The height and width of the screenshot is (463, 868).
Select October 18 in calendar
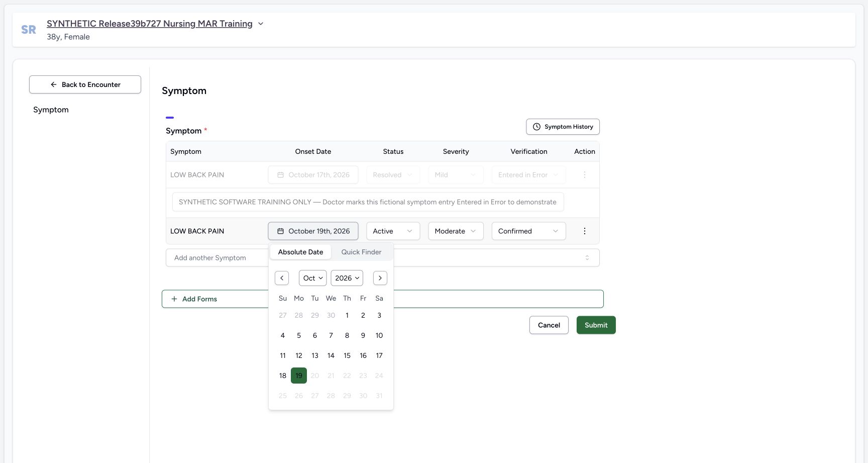tap(283, 376)
